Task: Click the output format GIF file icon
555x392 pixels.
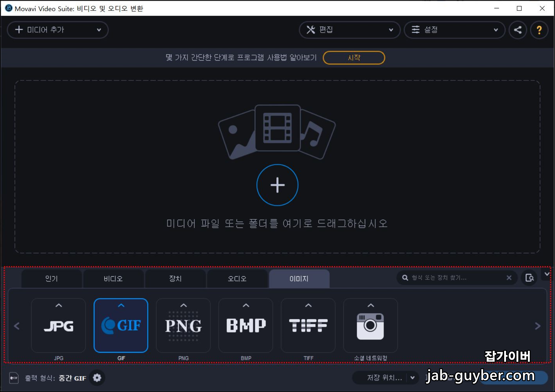Action: 14,378
